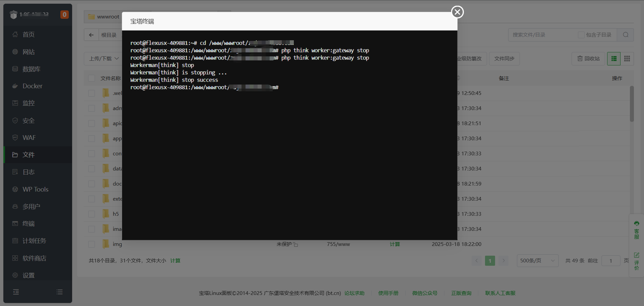
Task: Switch to list view icon
Action: coord(614,59)
